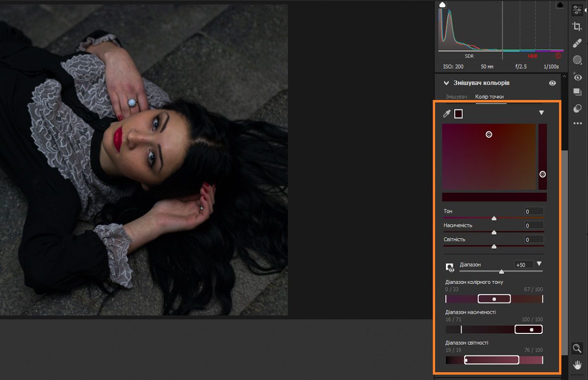Open the three-dots more options menu
This screenshot has height=380, width=588.
(x=577, y=124)
